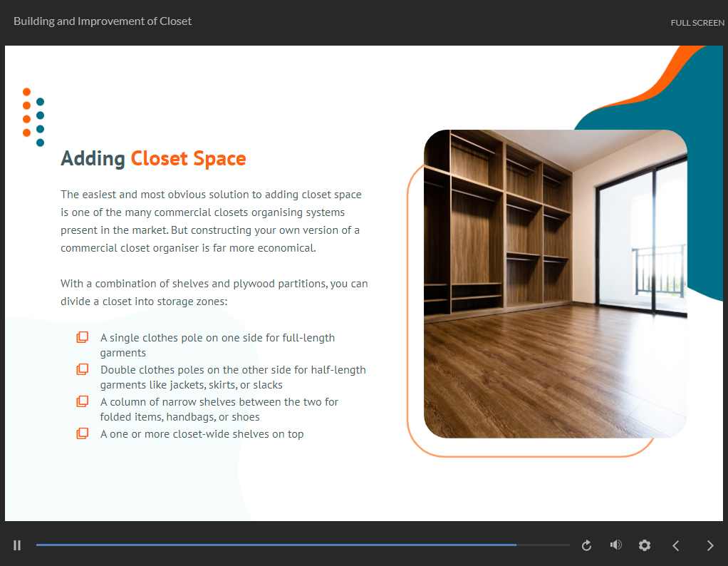Mute the audio with speaker icon

(x=615, y=545)
